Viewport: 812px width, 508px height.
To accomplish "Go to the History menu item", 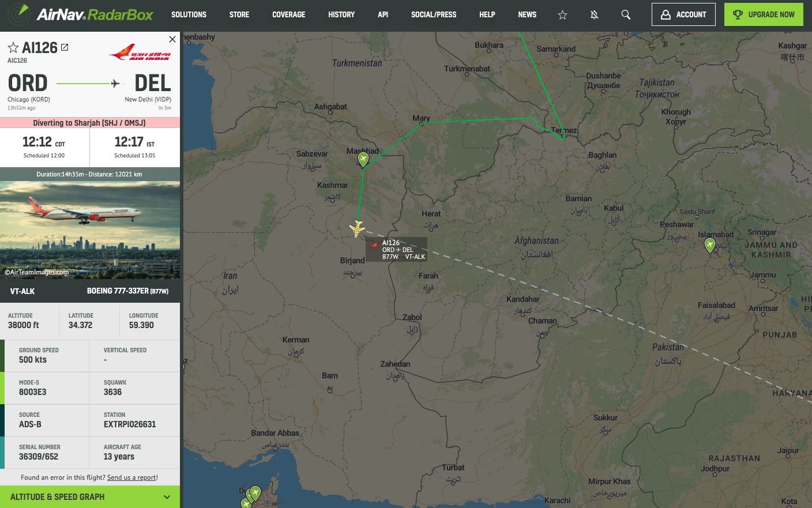I will [x=341, y=14].
